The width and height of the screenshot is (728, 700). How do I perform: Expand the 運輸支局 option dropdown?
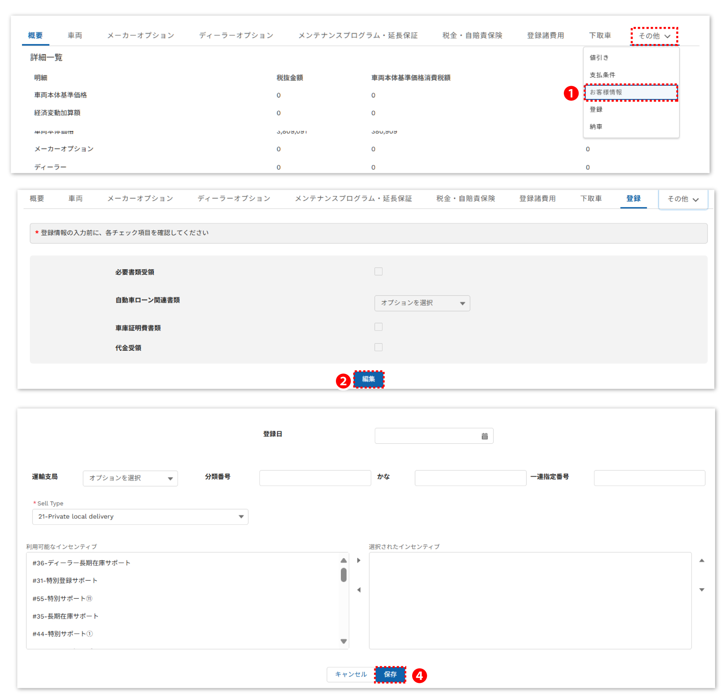[x=130, y=478]
